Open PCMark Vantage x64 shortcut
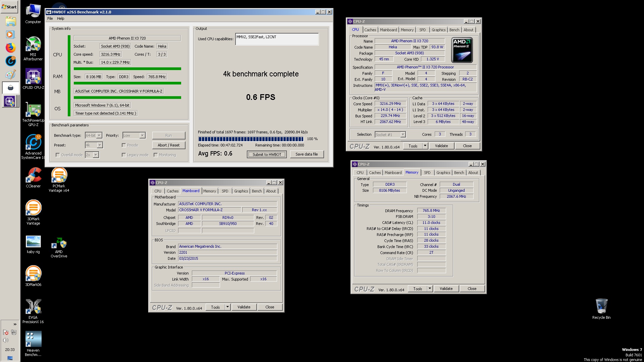The image size is (644, 362). 59,180
